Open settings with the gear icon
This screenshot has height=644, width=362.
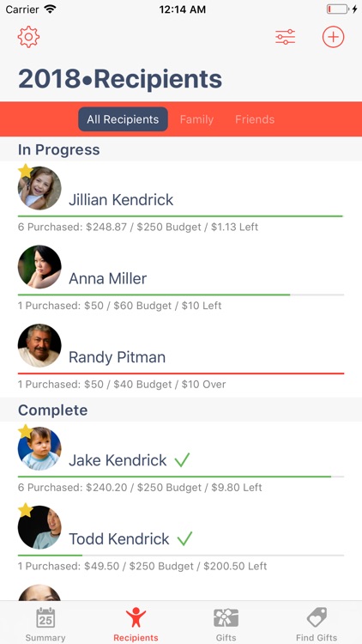click(x=28, y=37)
